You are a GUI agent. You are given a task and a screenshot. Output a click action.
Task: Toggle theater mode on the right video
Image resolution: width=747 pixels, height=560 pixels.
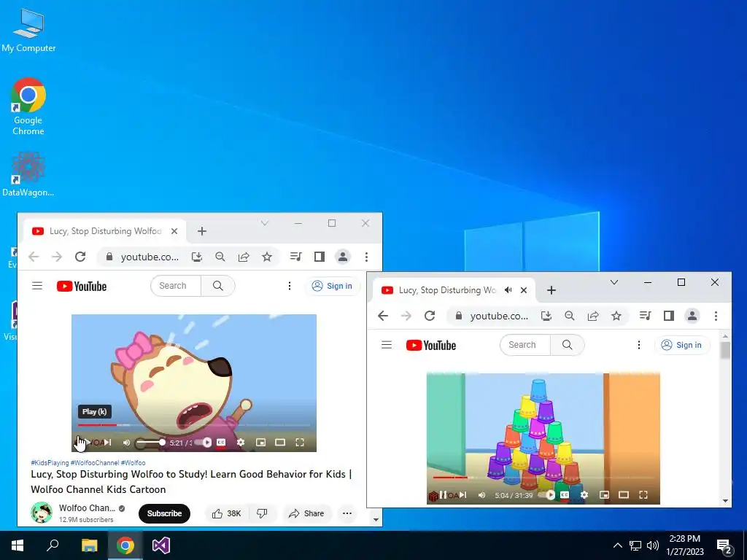tap(624, 495)
